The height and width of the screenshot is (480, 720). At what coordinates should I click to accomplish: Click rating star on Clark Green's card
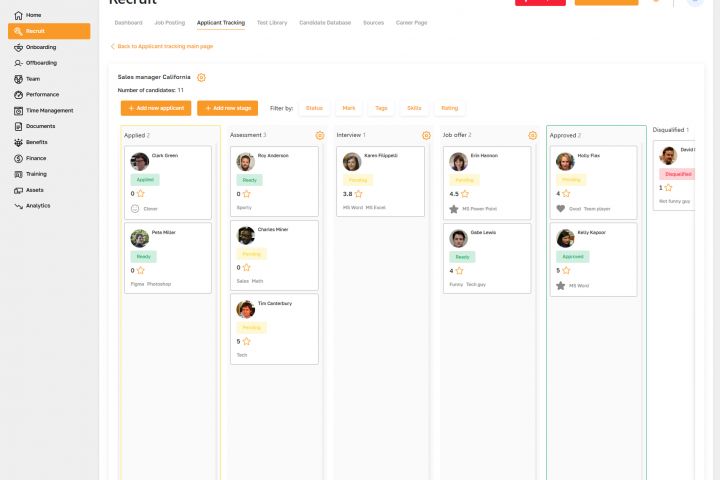(x=141, y=193)
